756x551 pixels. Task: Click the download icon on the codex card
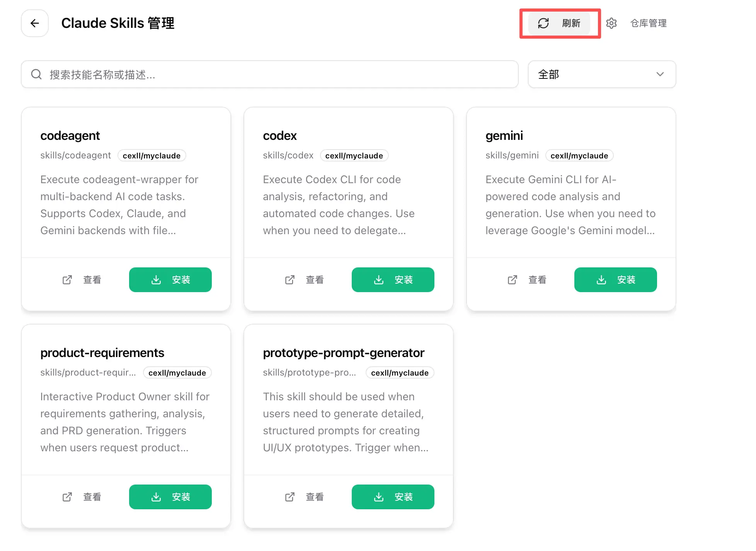pos(379,280)
